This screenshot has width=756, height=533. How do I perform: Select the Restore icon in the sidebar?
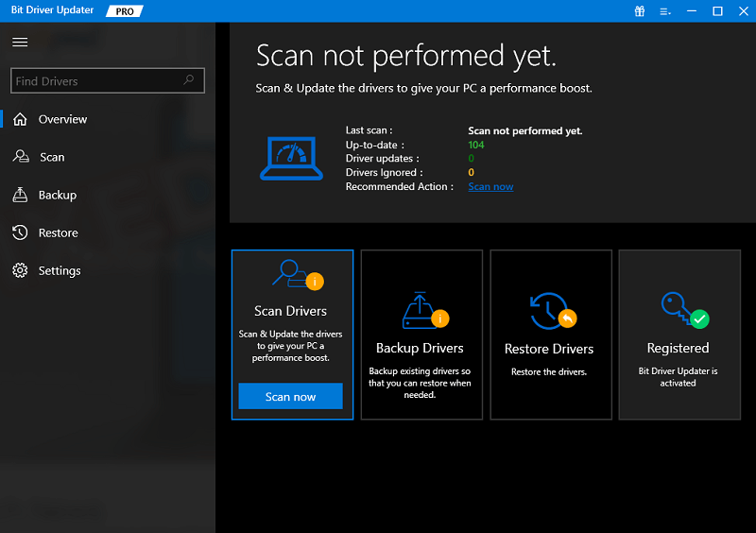point(20,232)
